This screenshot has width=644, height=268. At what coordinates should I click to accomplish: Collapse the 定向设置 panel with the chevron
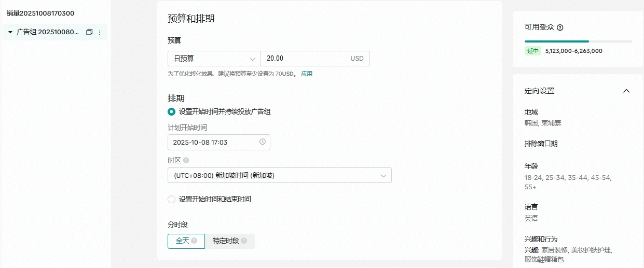click(626, 91)
